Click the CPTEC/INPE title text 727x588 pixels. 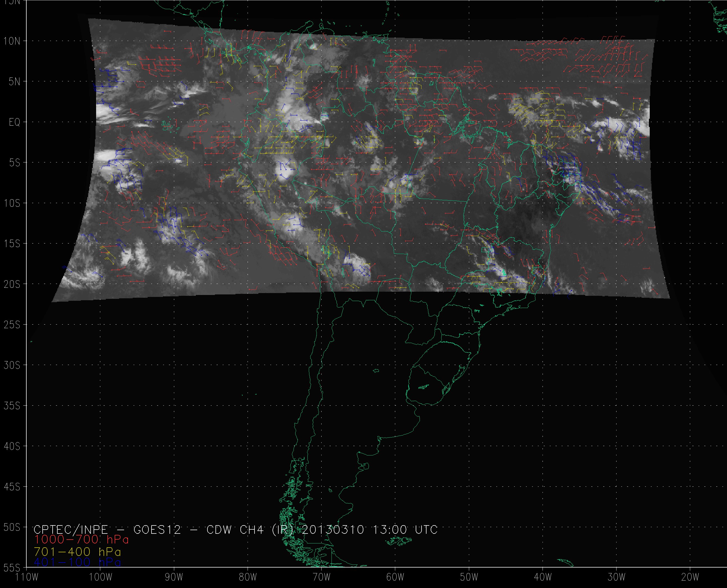tap(71, 530)
